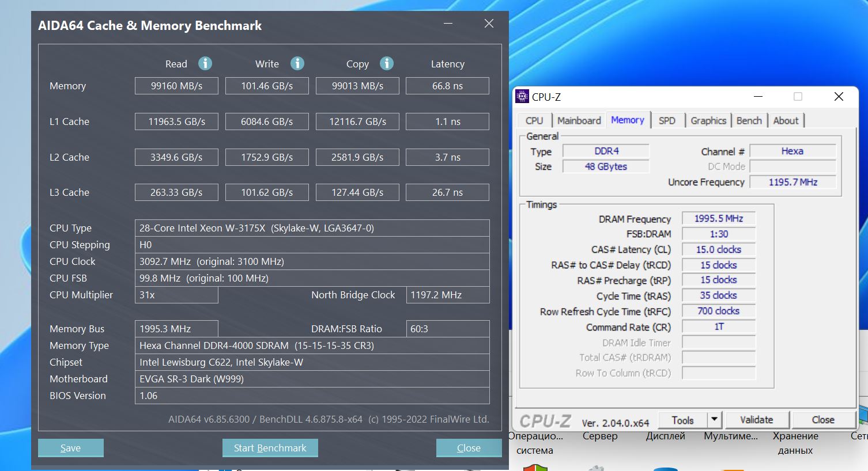868x471 pixels.
Task: Minimize the CPU-Z window
Action: pos(758,97)
